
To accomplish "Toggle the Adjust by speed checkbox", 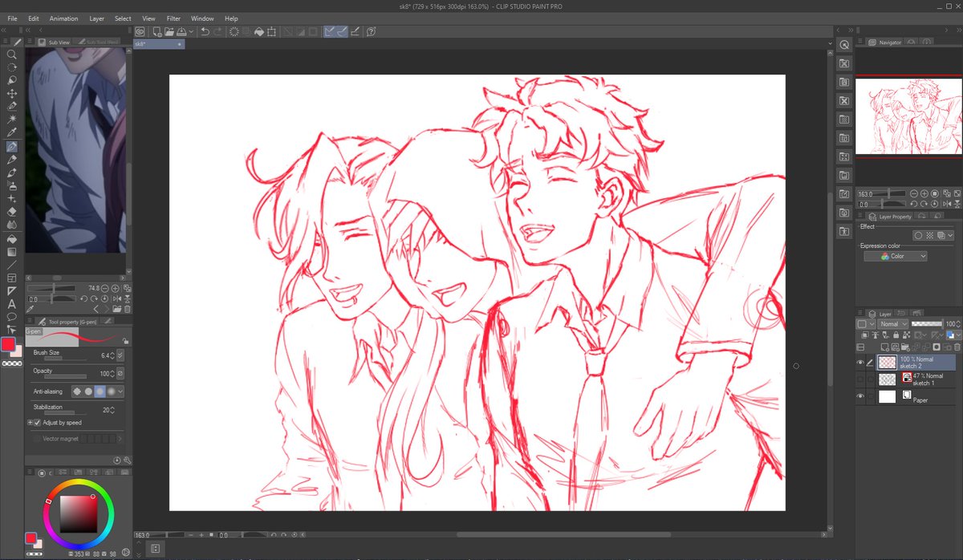I will (x=38, y=422).
